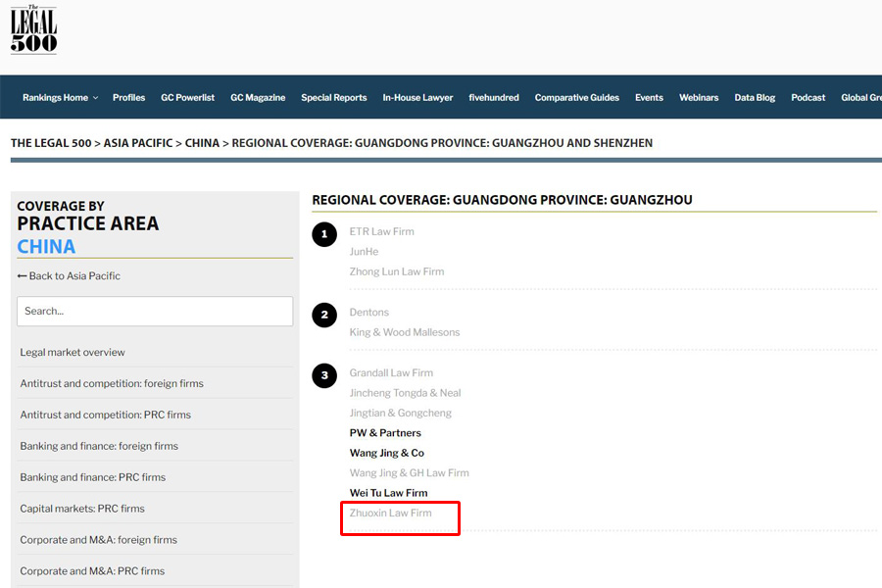882x588 pixels.
Task: Open the GC Powerlist menu item
Action: coord(187,97)
